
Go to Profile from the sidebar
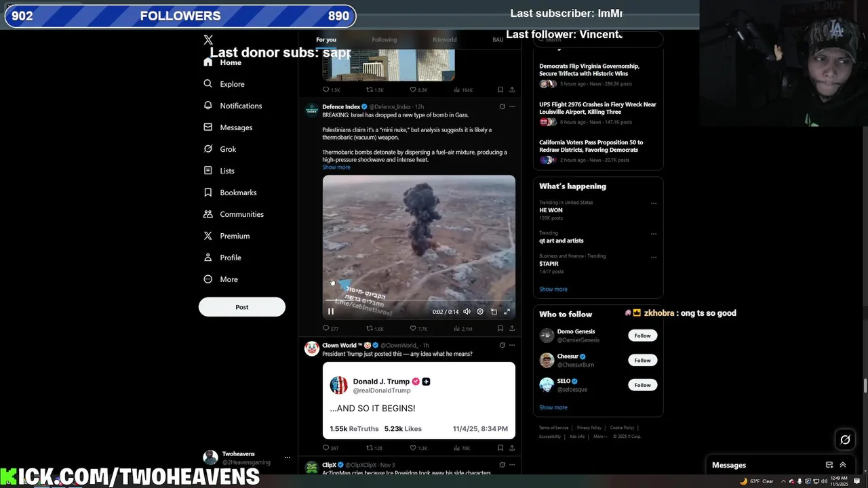[x=222, y=258]
